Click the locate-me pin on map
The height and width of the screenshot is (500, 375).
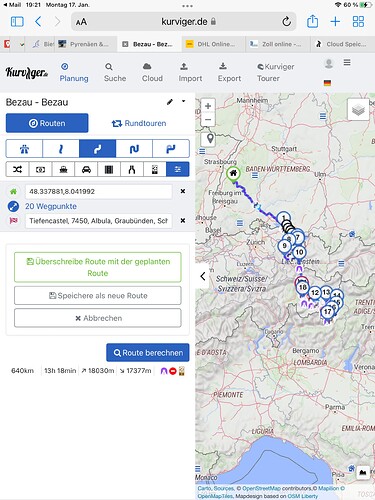pyautogui.click(x=210, y=138)
